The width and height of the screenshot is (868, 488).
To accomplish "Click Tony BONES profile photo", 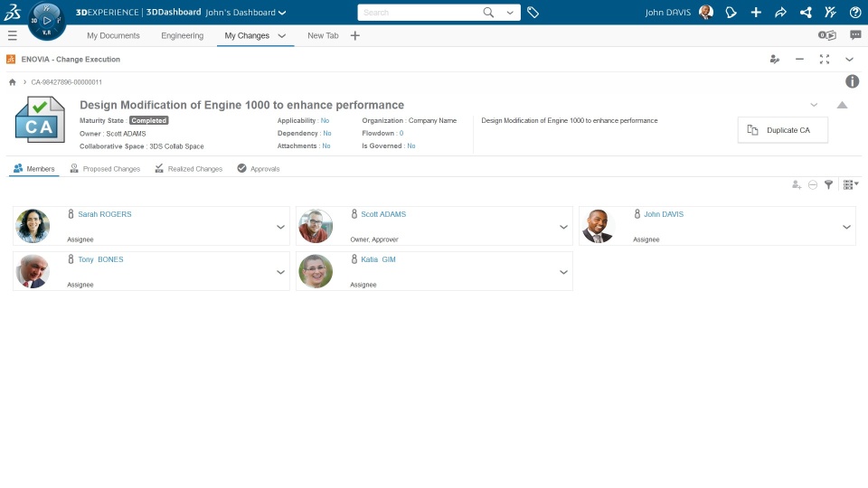I will click(33, 271).
